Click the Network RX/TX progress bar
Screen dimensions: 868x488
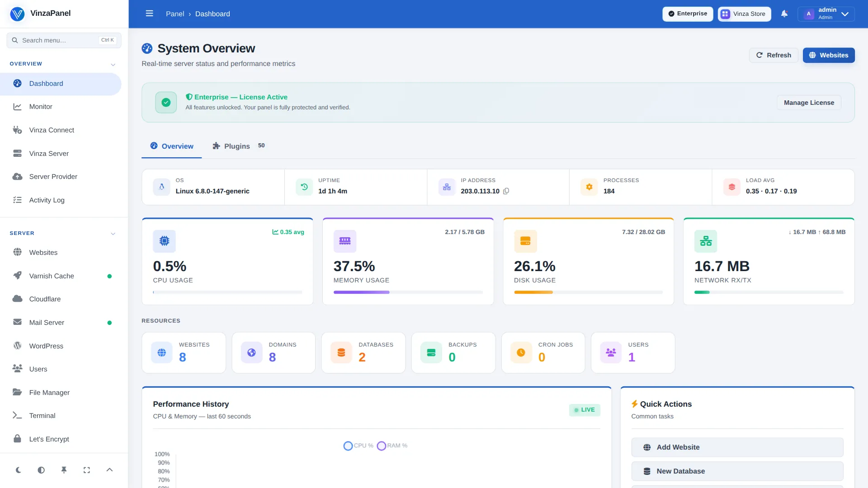click(x=769, y=292)
